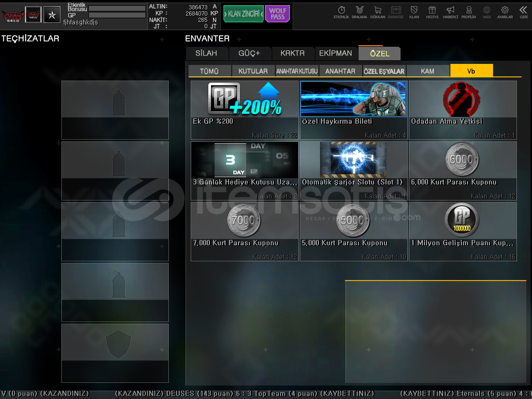Select the Özel Haykırma Bileti item
The image size is (532, 399).
coord(353,110)
